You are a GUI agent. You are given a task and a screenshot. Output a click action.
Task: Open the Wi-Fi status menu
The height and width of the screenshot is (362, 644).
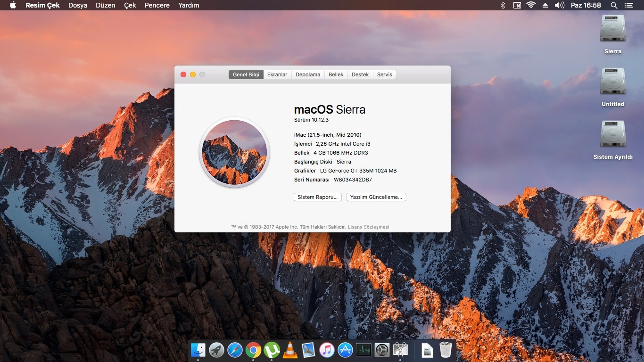pos(531,5)
